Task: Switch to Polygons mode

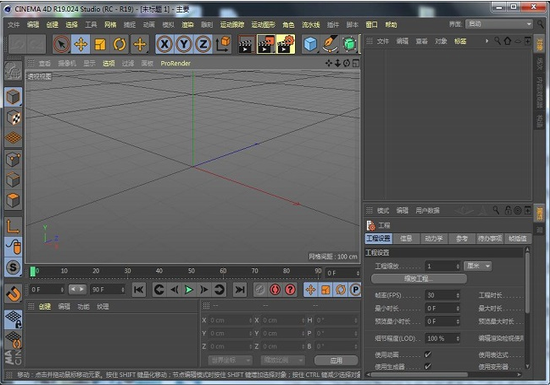Action: [x=13, y=200]
